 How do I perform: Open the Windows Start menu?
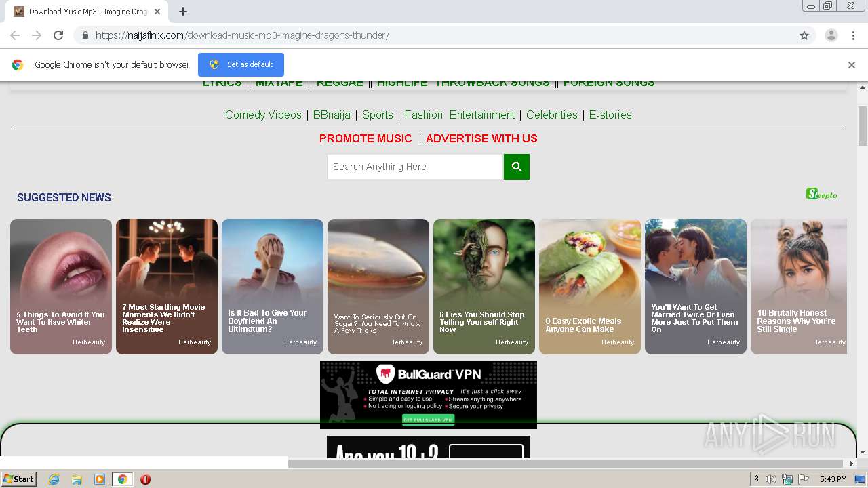click(19, 479)
